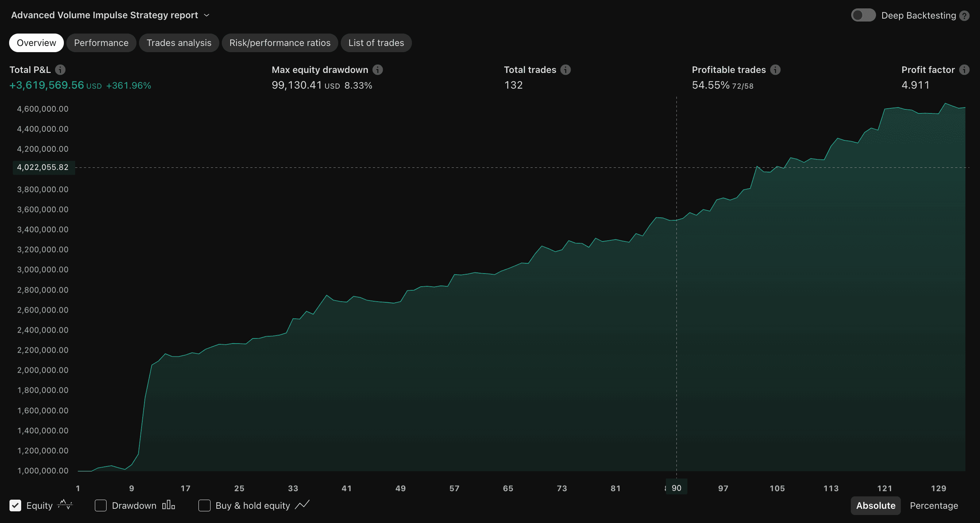Screen dimensions: 980x523
Task: Click the Profit factor info icon
Action: pos(964,70)
